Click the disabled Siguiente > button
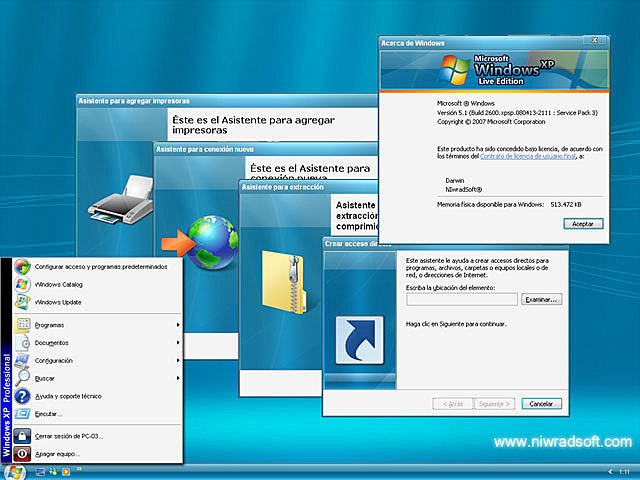 (494, 404)
